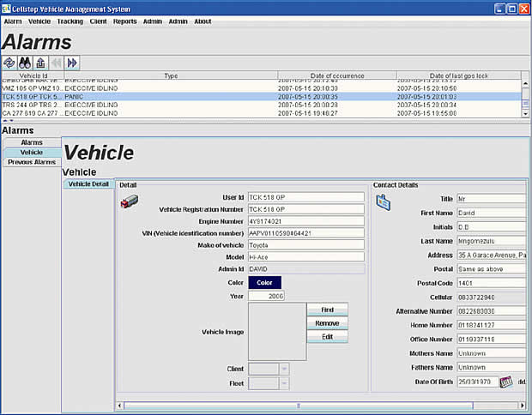Click the Last Name field
532x415 pixels.
(x=492, y=241)
